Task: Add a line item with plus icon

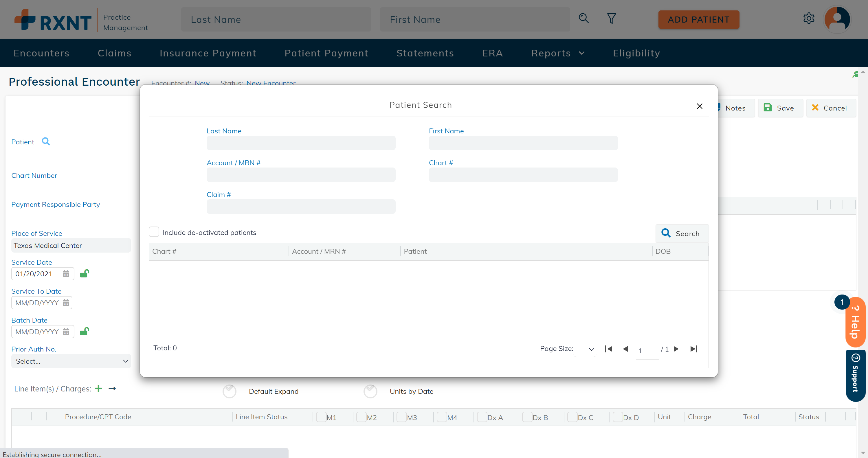Action: point(98,388)
